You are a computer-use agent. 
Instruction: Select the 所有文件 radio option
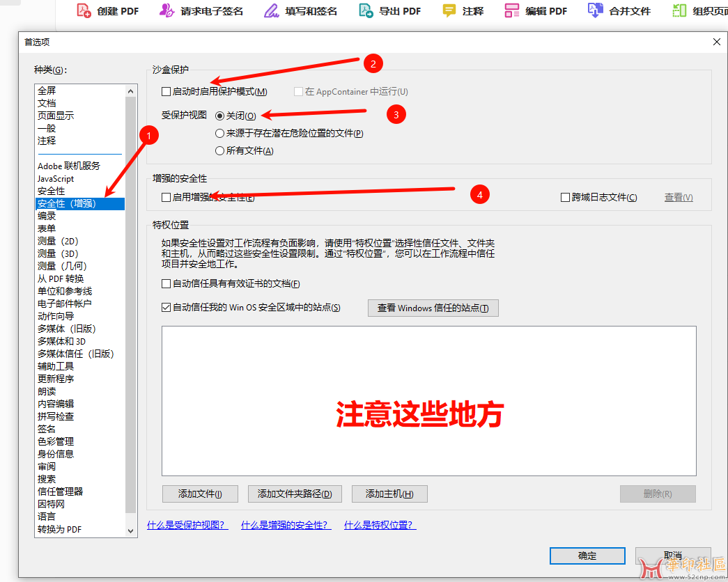pyautogui.click(x=220, y=151)
